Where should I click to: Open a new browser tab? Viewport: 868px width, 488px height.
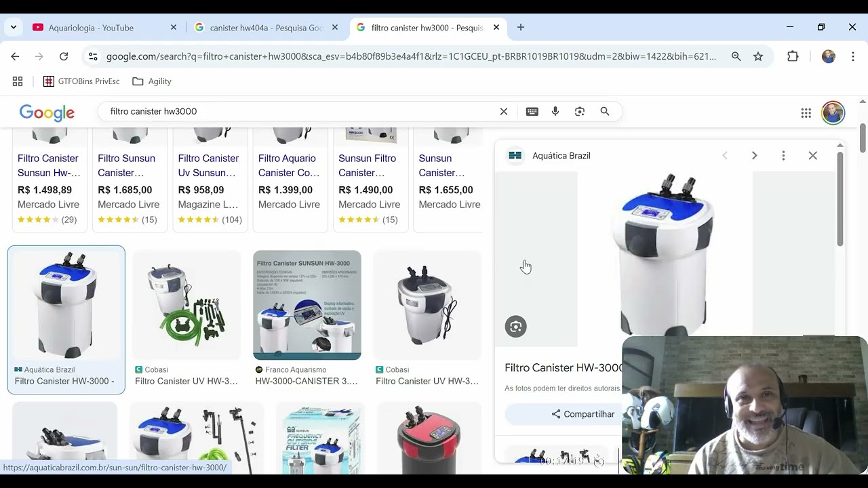click(x=520, y=28)
